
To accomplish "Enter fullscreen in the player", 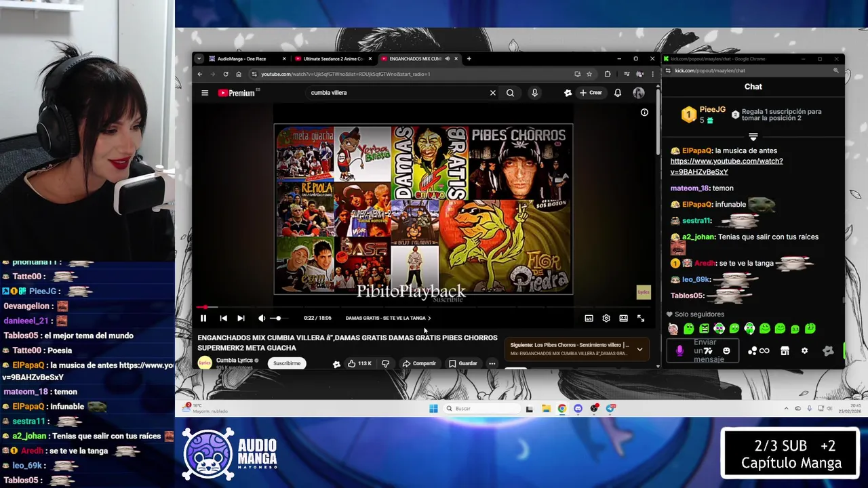I will (x=641, y=318).
